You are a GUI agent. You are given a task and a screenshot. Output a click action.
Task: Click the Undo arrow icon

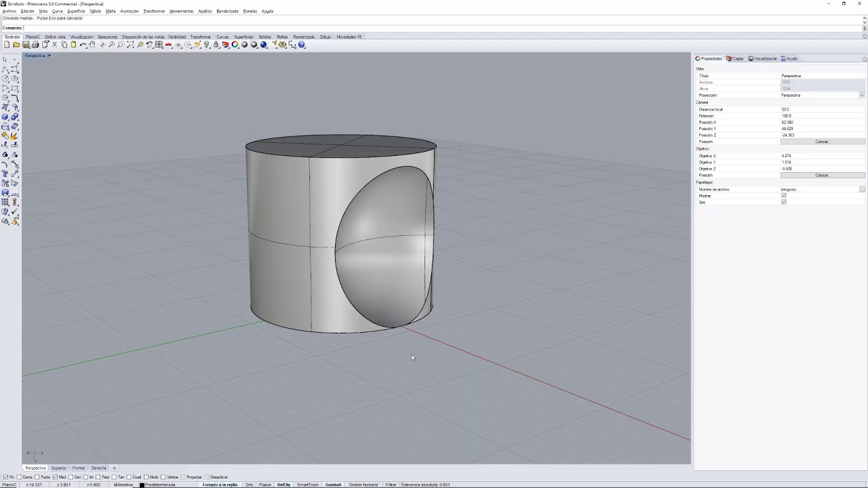[83, 45]
